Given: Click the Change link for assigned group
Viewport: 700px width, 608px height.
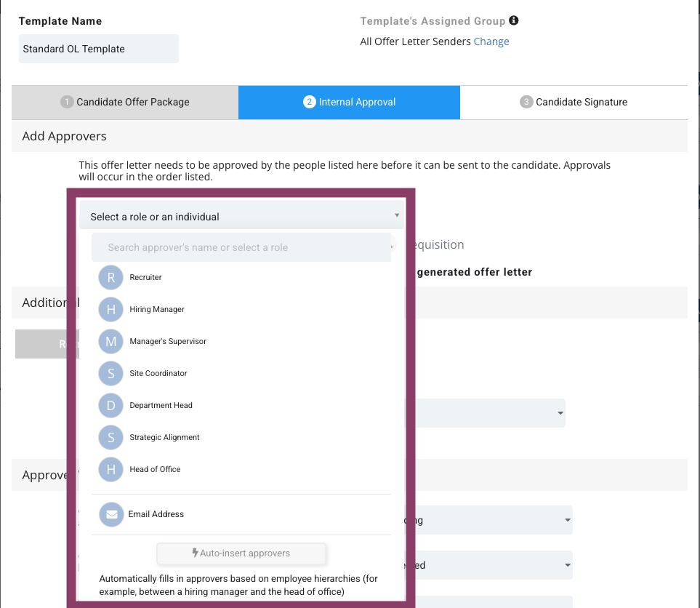Looking at the screenshot, I should click(491, 41).
